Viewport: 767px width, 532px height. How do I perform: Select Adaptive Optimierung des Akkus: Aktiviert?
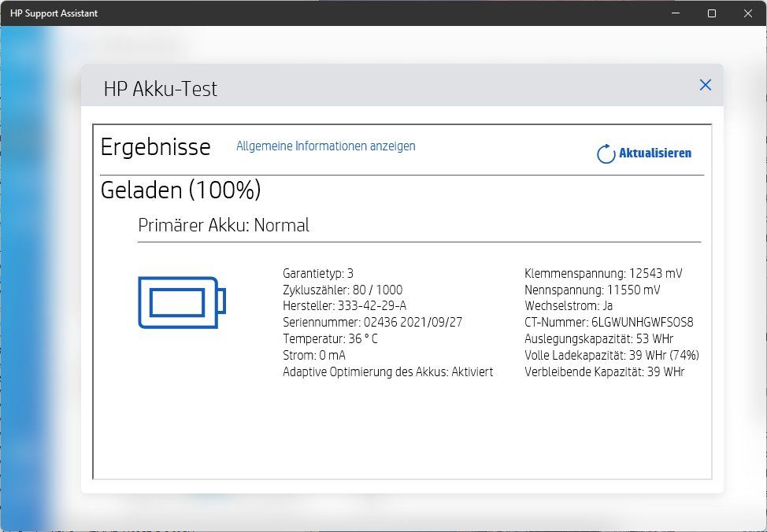(x=388, y=372)
